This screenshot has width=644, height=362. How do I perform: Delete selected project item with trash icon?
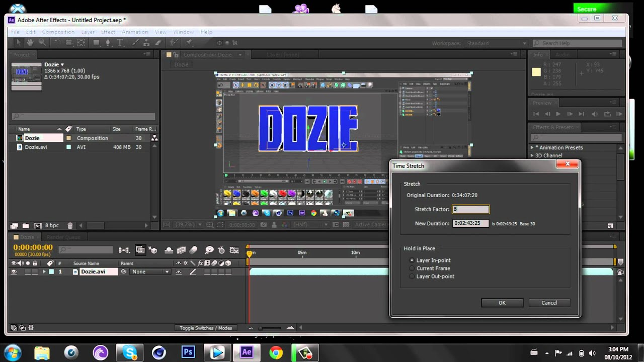pos(70,226)
